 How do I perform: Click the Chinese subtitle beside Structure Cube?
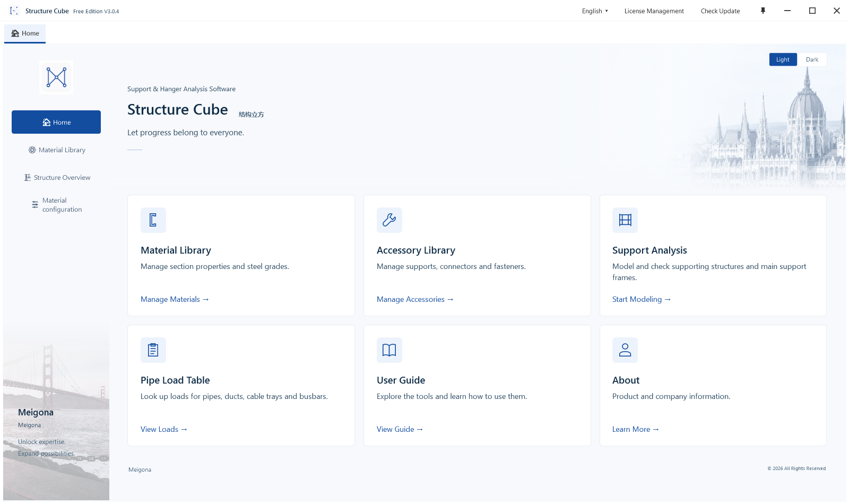click(x=251, y=115)
